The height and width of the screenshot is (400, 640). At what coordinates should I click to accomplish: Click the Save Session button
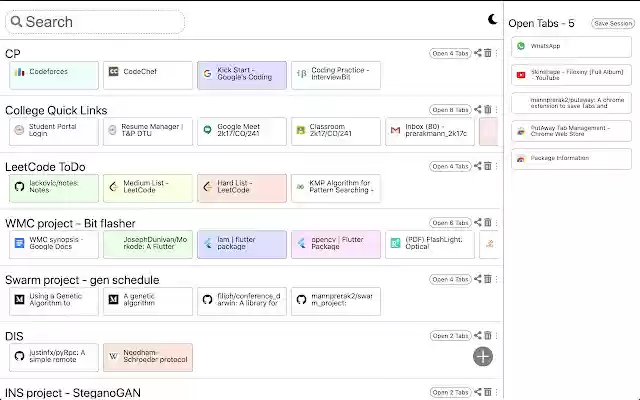pyautogui.click(x=613, y=24)
